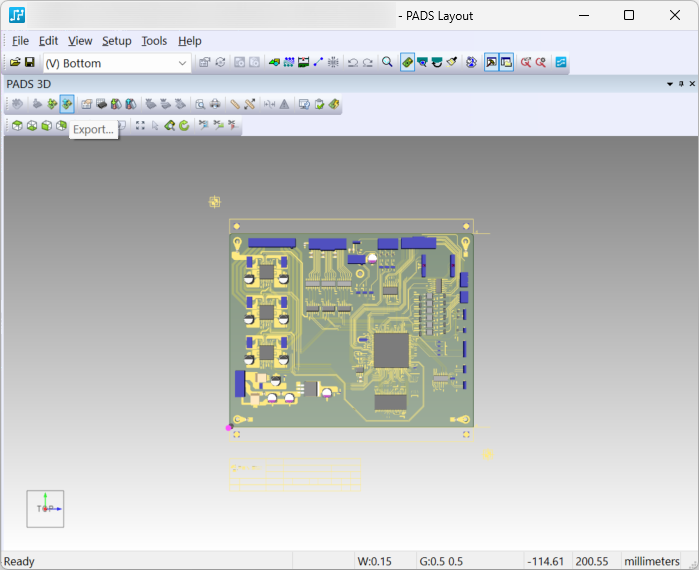
Task: Click the monitor display settings icon
Action: 304,104
